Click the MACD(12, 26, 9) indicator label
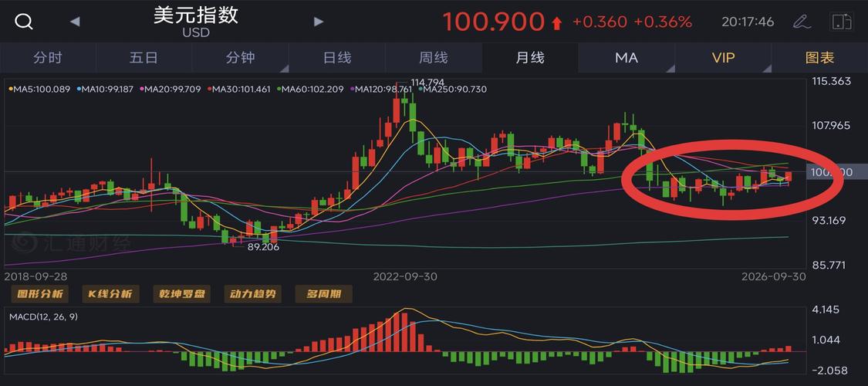868x386 pixels. tap(46, 317)
